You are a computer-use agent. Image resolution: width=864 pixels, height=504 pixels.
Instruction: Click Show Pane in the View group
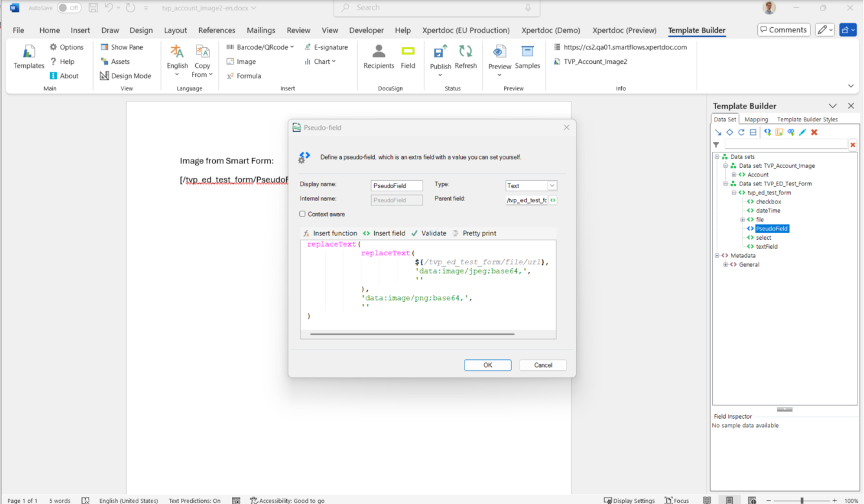[x=121, y=47]
